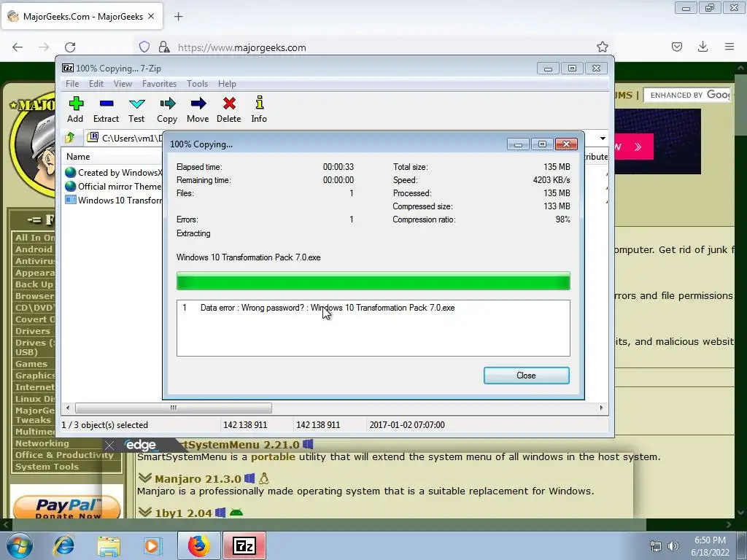This screenshot has width=747, height=560.
Task: Dismiss the edge ad close X
Action: click(109, 446)
